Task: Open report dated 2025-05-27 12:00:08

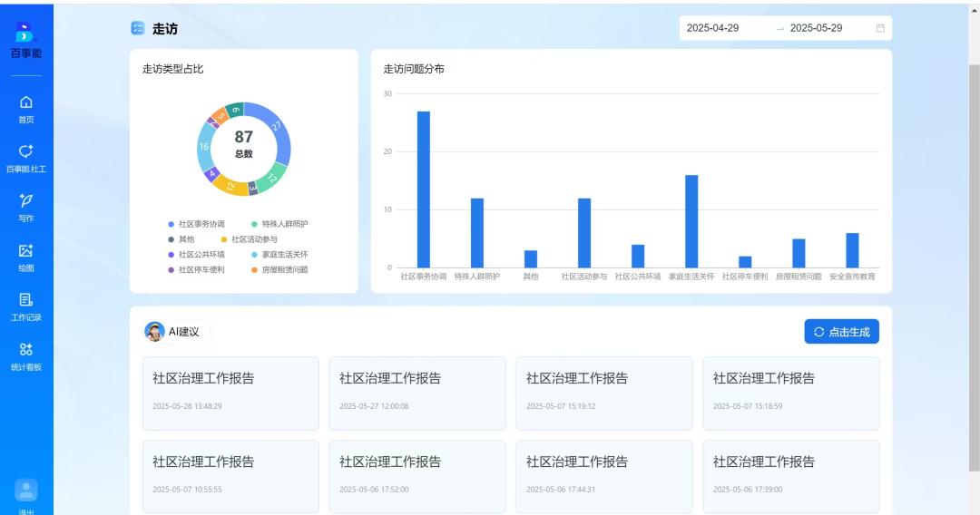Action: click(417, 393)
